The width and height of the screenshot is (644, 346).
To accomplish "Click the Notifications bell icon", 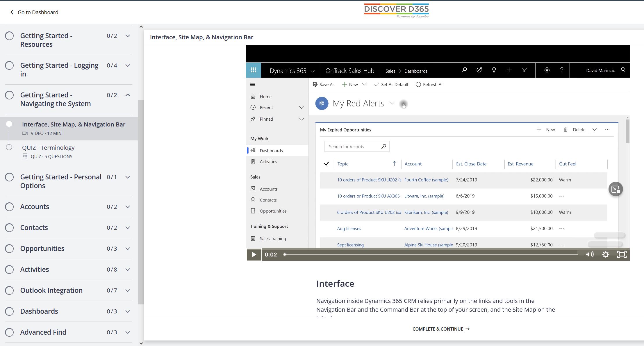I will tap(493, 71).
